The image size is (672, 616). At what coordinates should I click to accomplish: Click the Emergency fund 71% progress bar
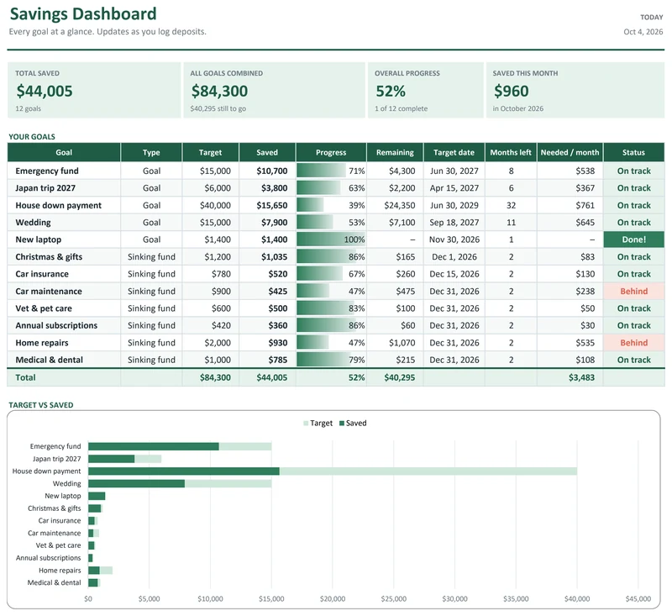coord(322,171)
